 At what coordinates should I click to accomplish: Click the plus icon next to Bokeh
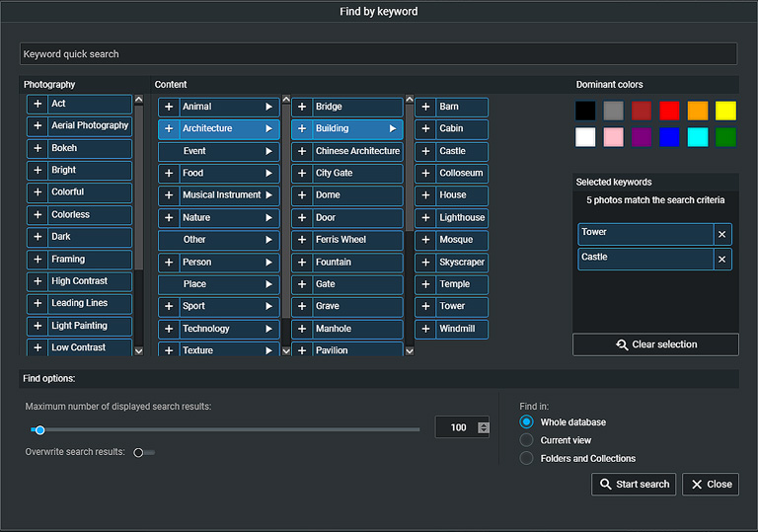pyautogui.click(x=38, y=148)
